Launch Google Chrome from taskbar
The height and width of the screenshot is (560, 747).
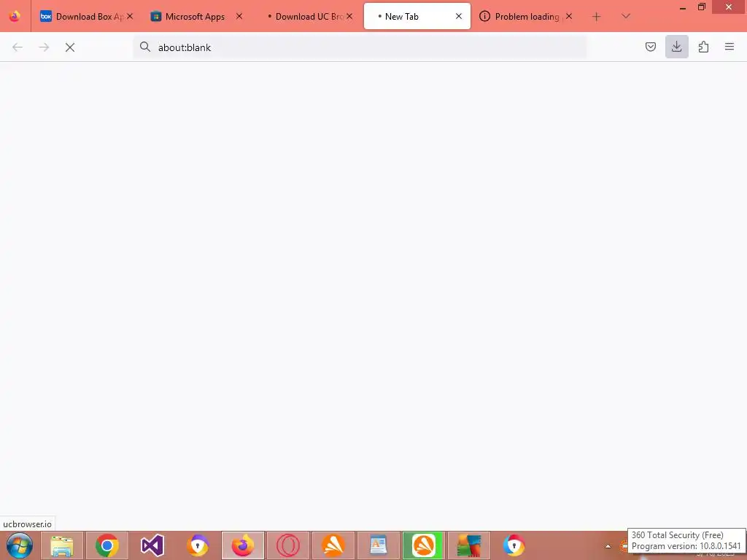pyautogui.click(x=107, y=545)
